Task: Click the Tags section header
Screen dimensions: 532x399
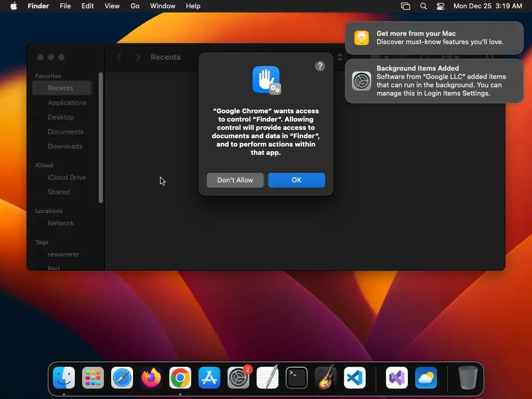Action: pyautogui.click(x=42, y=242)
